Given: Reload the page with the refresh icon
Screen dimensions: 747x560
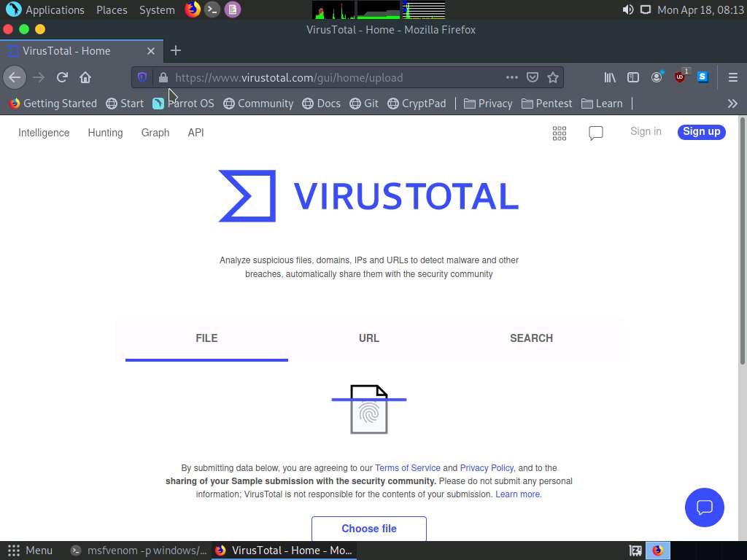Looking at the screenshot, I should (x=62, y=77).
